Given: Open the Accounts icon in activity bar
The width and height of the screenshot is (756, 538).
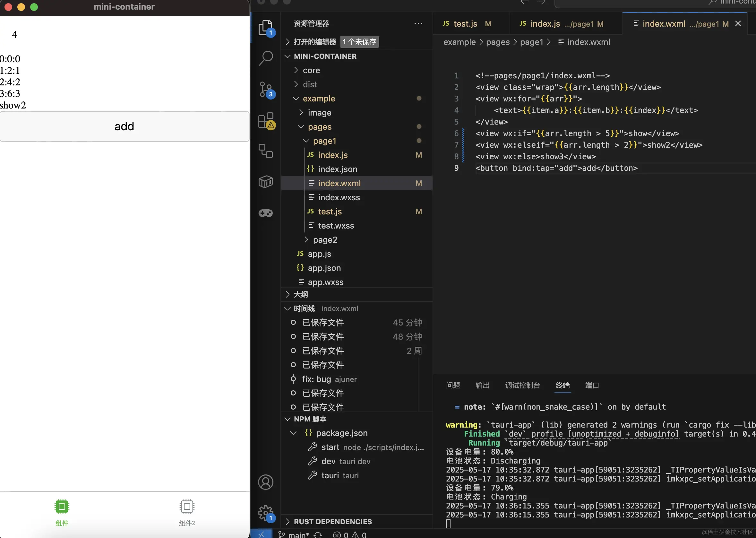Looking at the screenshot, I should coord(266,482).
